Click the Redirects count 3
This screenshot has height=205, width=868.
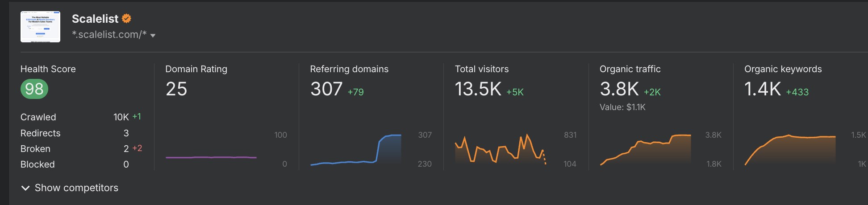tap(126, 133)
